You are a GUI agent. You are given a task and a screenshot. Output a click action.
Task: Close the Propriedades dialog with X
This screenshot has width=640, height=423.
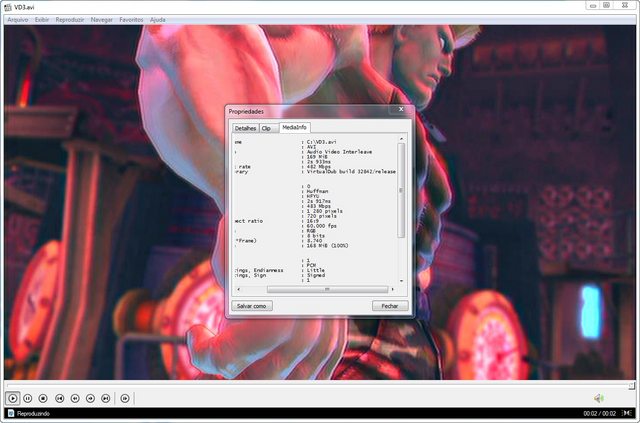point(401,109)
